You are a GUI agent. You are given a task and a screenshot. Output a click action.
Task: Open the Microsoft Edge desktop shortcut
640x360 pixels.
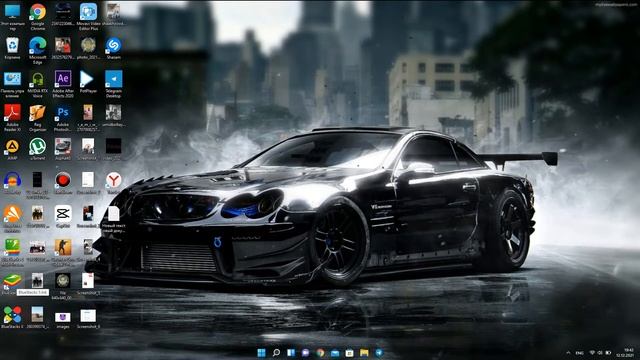(x=38, y=45)
